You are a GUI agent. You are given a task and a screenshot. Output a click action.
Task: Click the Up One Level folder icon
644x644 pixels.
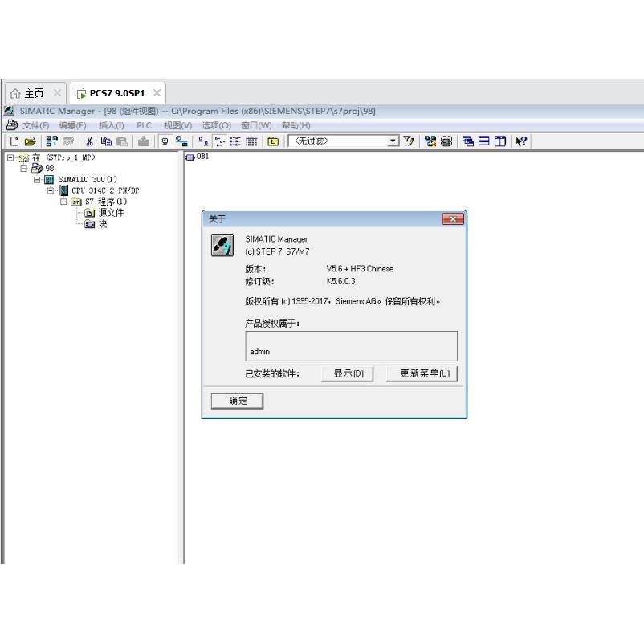pyautogui.click(x=273, y=141)
